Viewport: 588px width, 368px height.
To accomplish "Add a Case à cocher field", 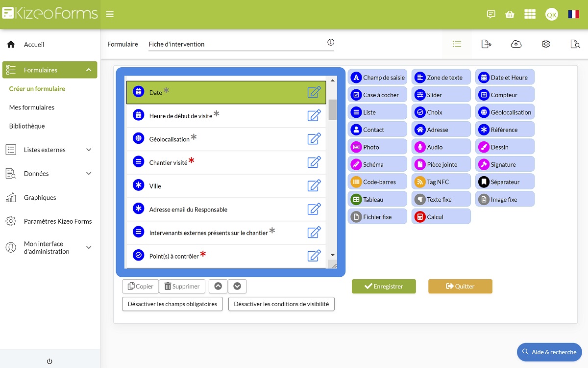I will [x=377, y=95].
